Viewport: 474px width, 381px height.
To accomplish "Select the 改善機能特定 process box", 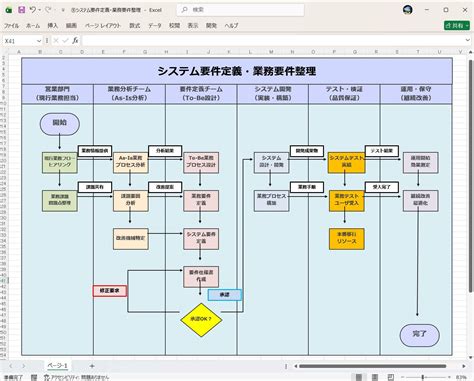I will click(x=130, y=239).
